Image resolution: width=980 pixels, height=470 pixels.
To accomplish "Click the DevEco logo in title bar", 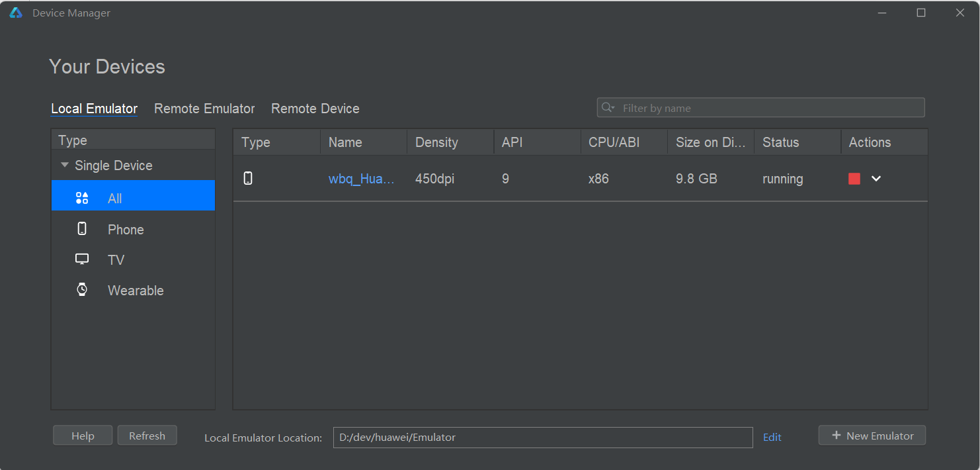I will (16, 13).
